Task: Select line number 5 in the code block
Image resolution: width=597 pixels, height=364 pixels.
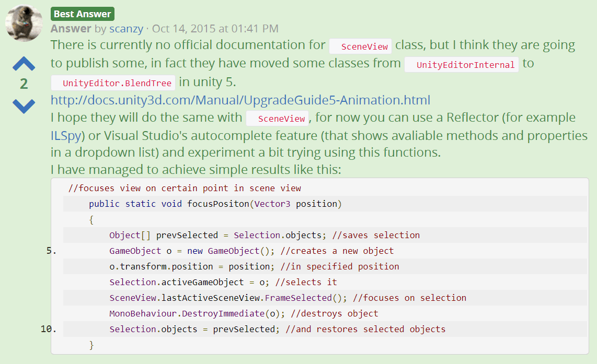Action: [x=48, y=251]
